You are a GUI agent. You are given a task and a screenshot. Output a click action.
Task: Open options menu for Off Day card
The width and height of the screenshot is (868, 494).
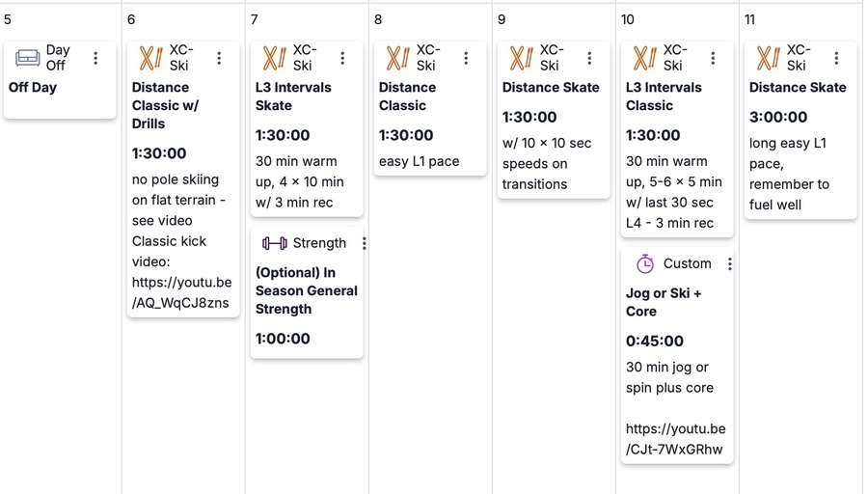click(x=95, y=58)
